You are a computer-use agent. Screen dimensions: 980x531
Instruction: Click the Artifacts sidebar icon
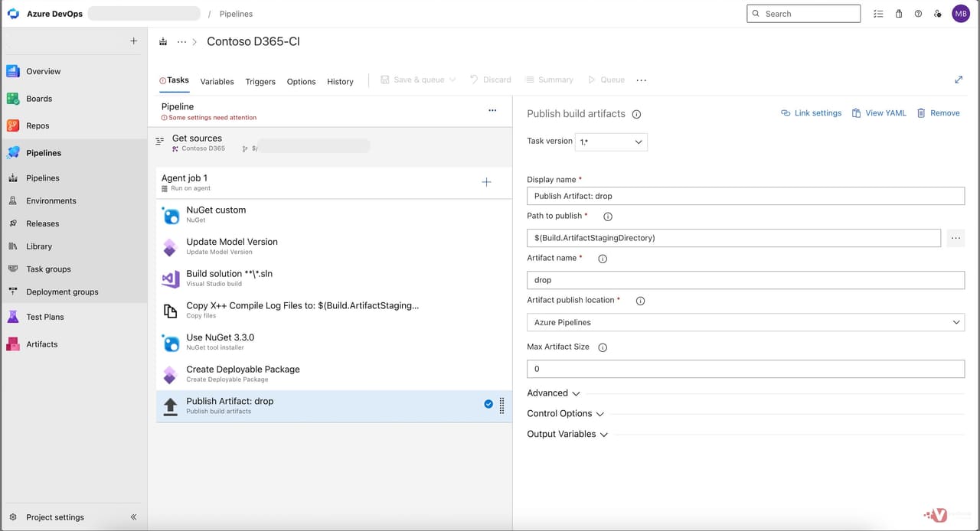[13, 344]
